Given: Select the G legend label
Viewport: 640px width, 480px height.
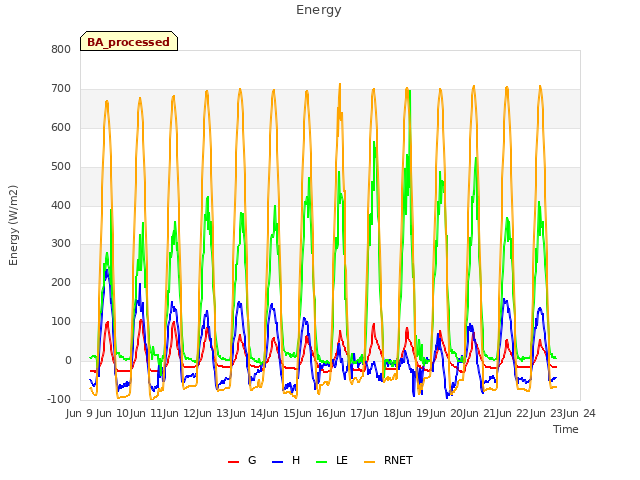Looking at the screenshot, I should coord(252,460).
